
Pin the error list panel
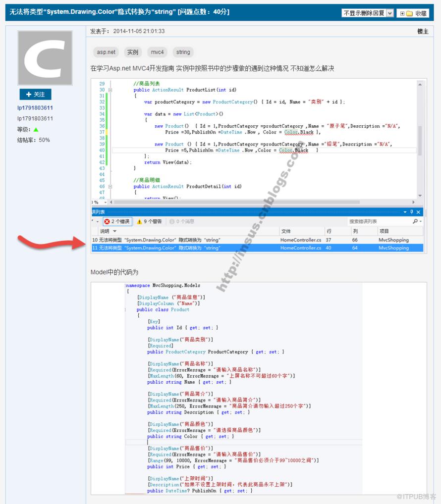click(411, 212)
